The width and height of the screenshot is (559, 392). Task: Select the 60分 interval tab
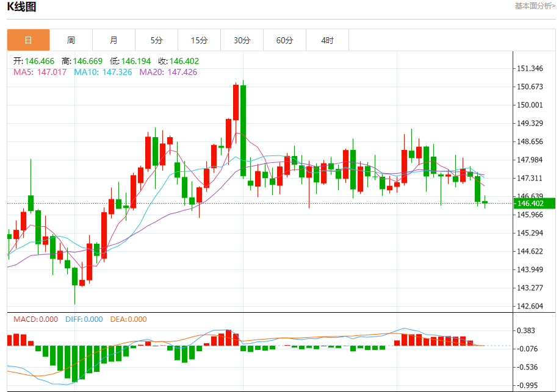284,41
